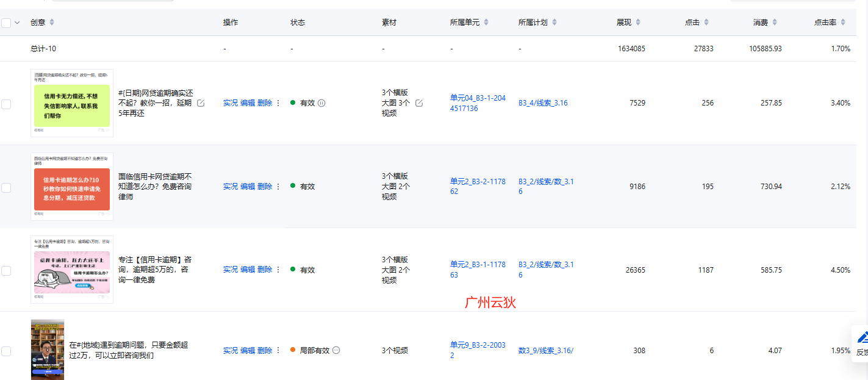Image resolution: width=868 pixels, height=380 pixels.
Task: Click the info icon beside 局部有效 status
Action: coord(336,351)
